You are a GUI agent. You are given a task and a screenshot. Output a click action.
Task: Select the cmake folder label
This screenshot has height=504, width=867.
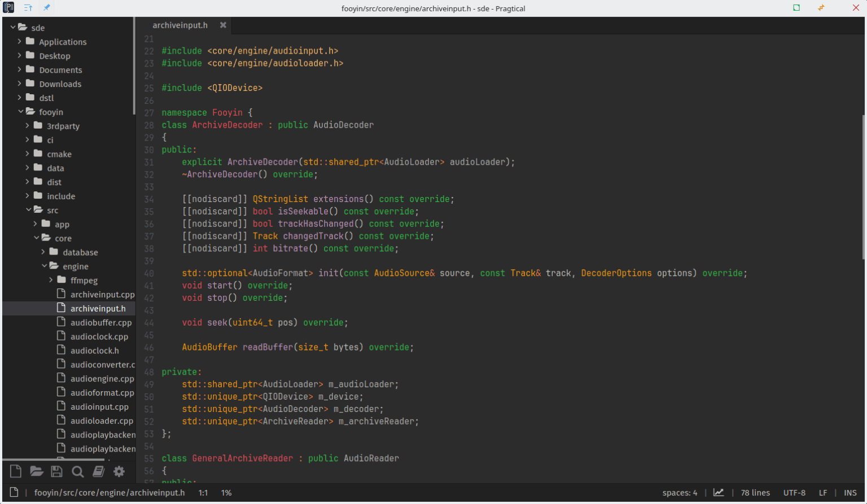[x=59, y=154]
